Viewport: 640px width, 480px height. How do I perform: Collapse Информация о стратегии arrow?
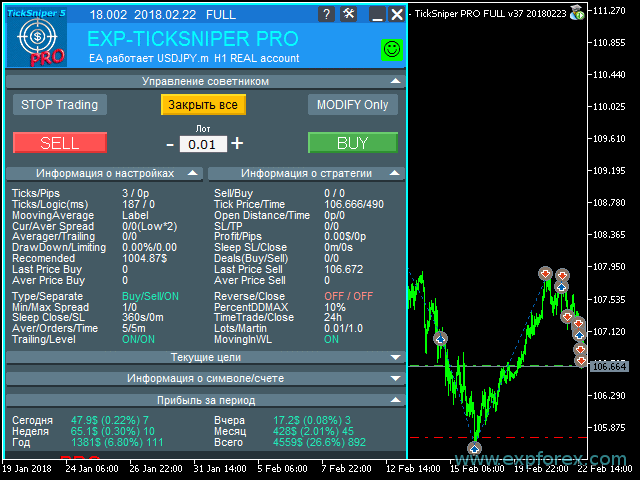pyautogui.click(x=394, y=173)
